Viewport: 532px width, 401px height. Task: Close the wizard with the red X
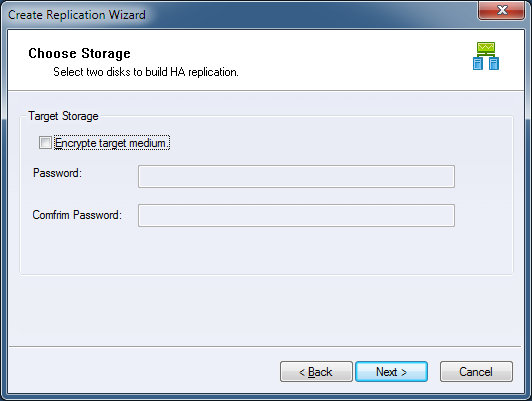coord(501,10)
